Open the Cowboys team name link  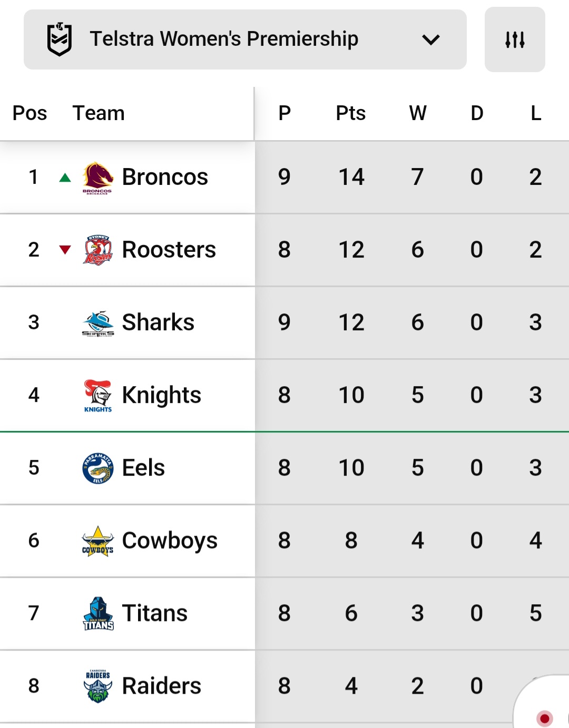coord(170,540)
